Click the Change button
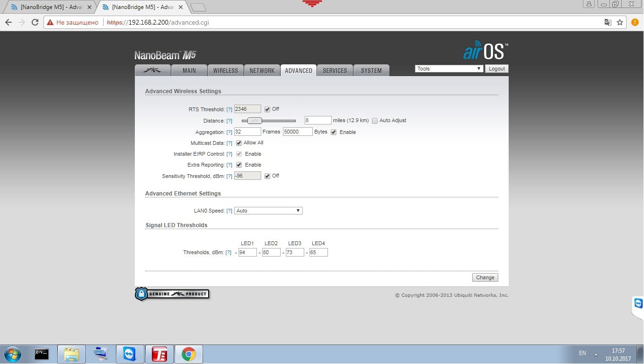Viewport: 644px width, 364px height. coord(485,277)
